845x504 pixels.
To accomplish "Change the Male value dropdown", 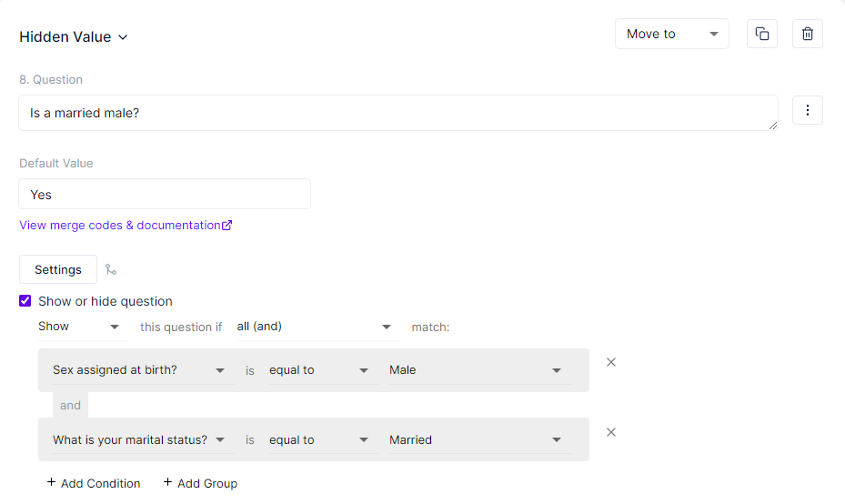I will (476, 370).
